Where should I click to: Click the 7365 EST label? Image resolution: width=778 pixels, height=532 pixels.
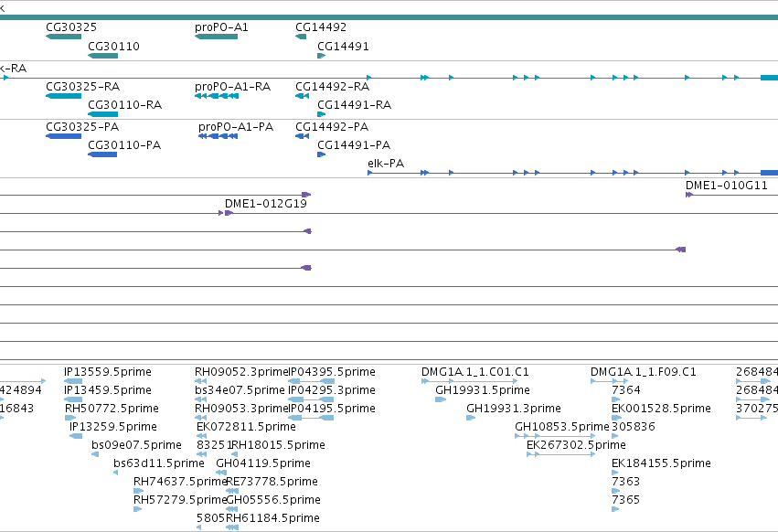point(625,500)
